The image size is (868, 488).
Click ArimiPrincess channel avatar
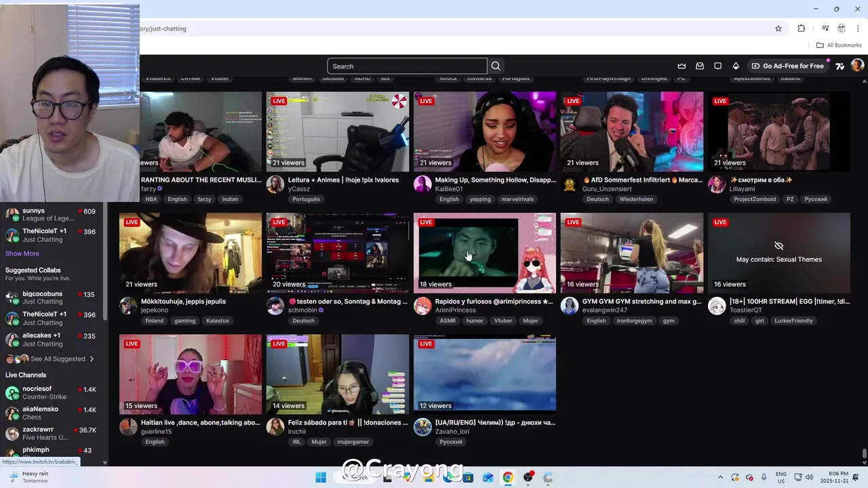pyautogui.click(x=422, y=306)
